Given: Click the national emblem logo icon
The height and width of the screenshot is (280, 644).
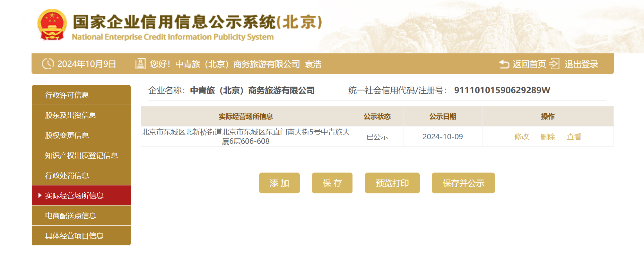Looking at the screenshot, I should [x=52, y=25].
